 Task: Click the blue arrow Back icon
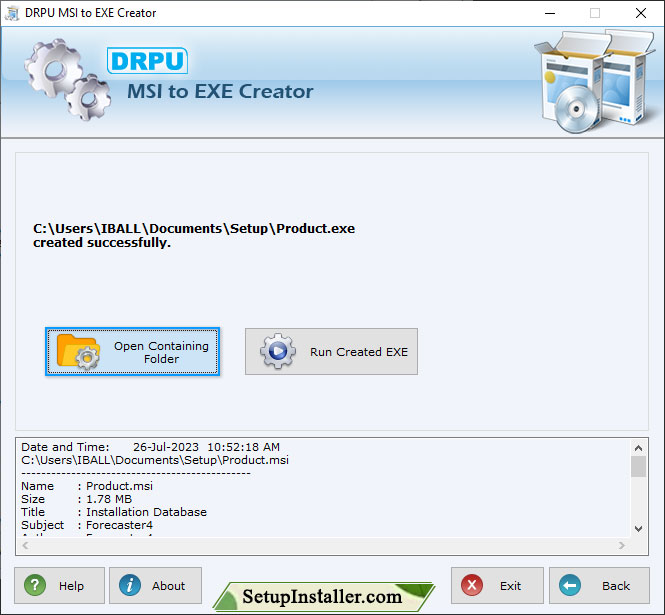570,585
